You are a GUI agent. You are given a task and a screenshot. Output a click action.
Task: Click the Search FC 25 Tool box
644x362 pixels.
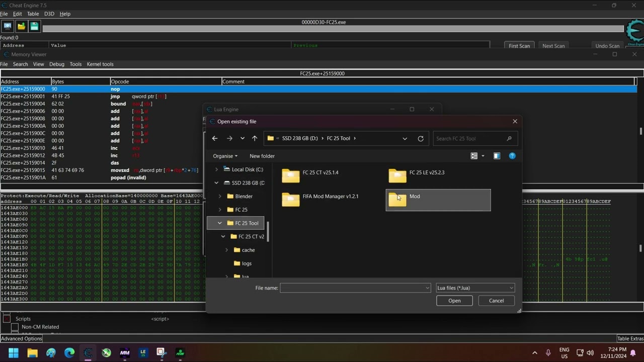(475, 138)
